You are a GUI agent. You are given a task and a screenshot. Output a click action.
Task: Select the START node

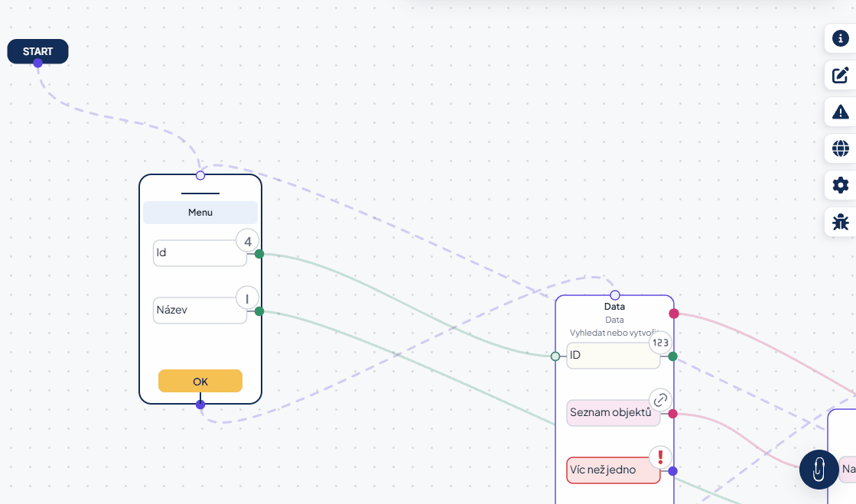tap(37, 51)
